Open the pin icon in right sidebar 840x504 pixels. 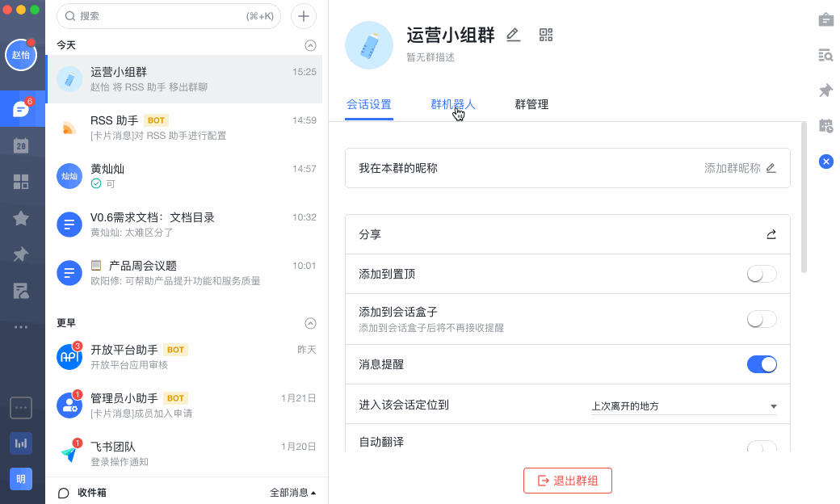tap(825, 90)
